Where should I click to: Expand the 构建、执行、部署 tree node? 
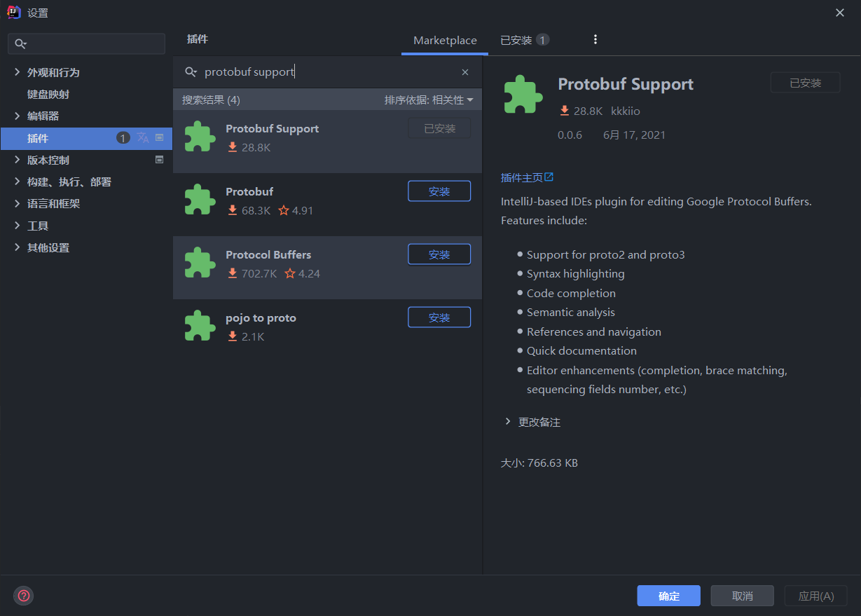[18, 182]
